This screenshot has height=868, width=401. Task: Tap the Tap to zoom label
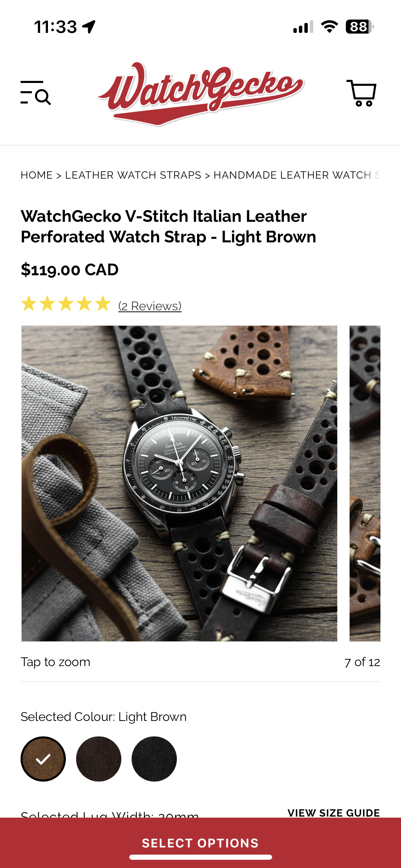56,662
